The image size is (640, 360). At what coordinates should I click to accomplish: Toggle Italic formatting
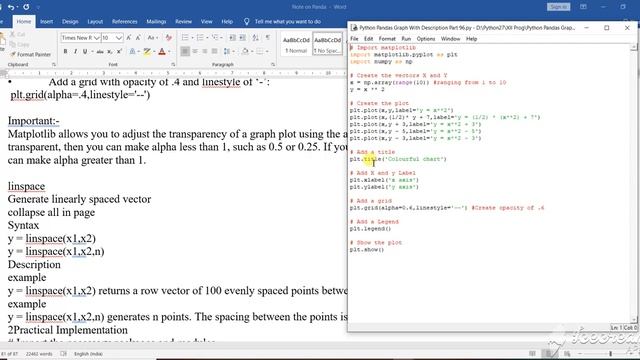(x=76, y=51)
